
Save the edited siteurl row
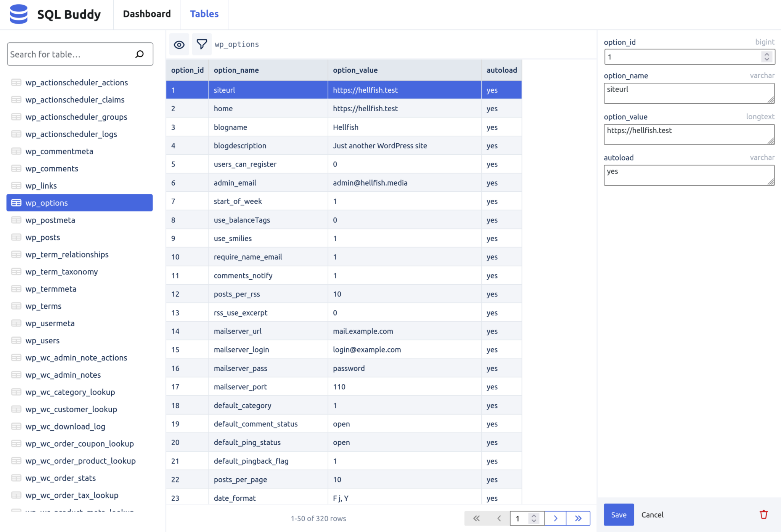(x=619, y=514)
